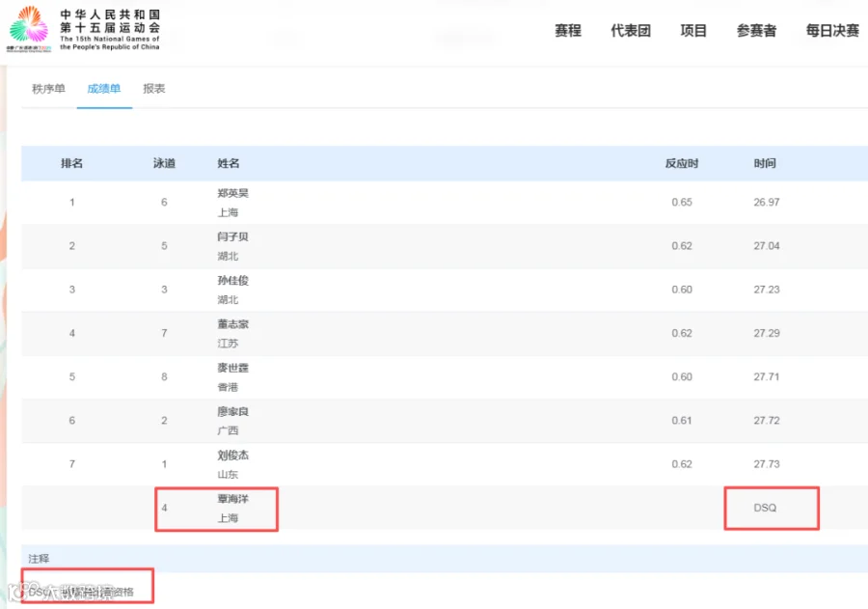This screenshot has width=868, height=609.
Task: Click the 时间 column header
Action: (x=765, y=163)
